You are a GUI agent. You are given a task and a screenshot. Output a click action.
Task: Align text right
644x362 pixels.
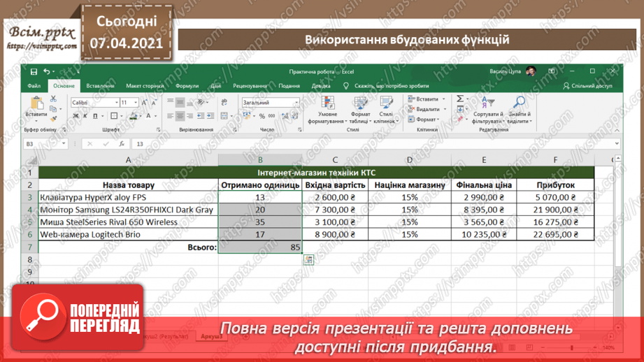(x=189, y=116)
